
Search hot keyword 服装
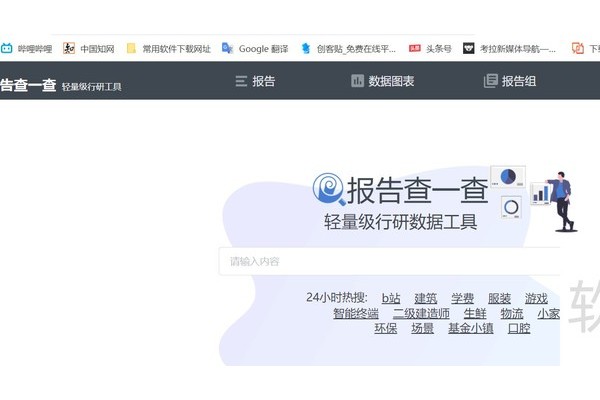coord(499,298)
